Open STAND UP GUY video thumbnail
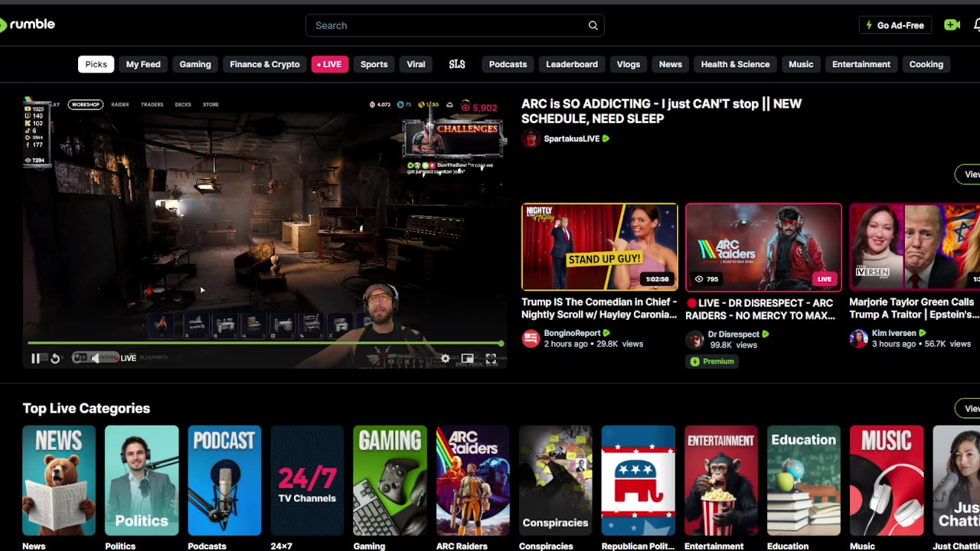980x551 pixels. (x=599, y=247)
